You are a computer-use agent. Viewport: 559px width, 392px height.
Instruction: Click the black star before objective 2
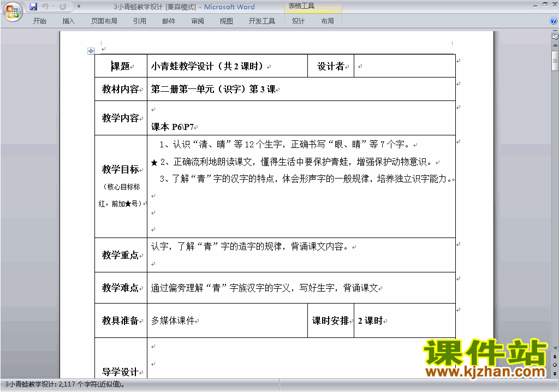[154, 163]
